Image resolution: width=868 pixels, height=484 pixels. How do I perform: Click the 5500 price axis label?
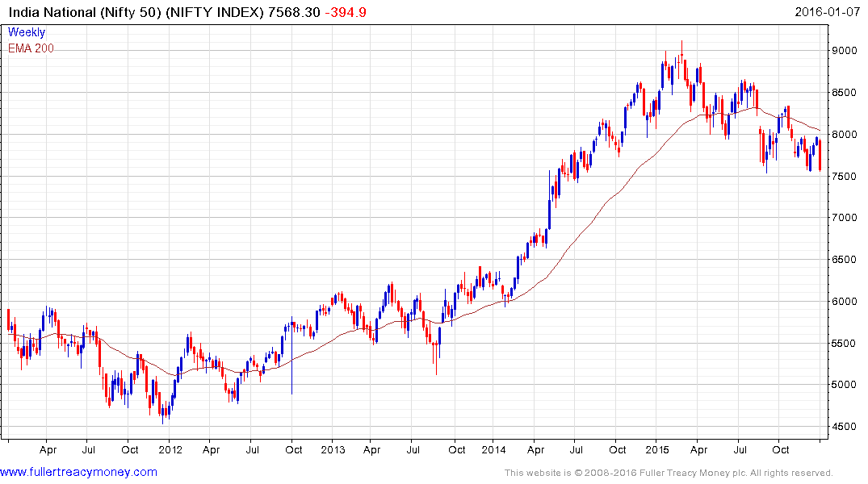click(845, 344)
